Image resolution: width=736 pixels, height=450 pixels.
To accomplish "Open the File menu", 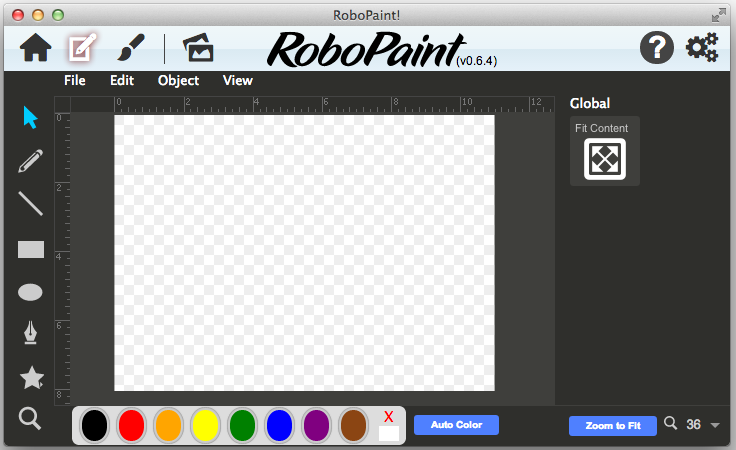I will click(75, 81).
